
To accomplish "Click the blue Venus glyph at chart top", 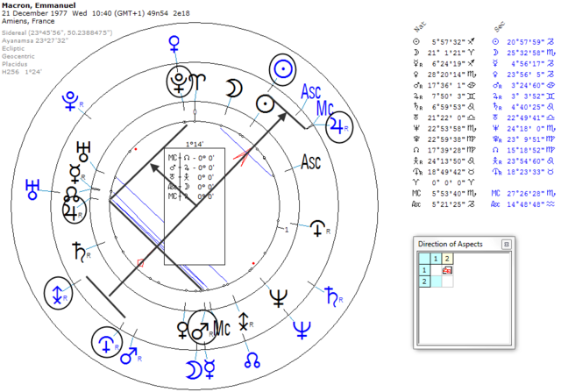I will point(174,43).
